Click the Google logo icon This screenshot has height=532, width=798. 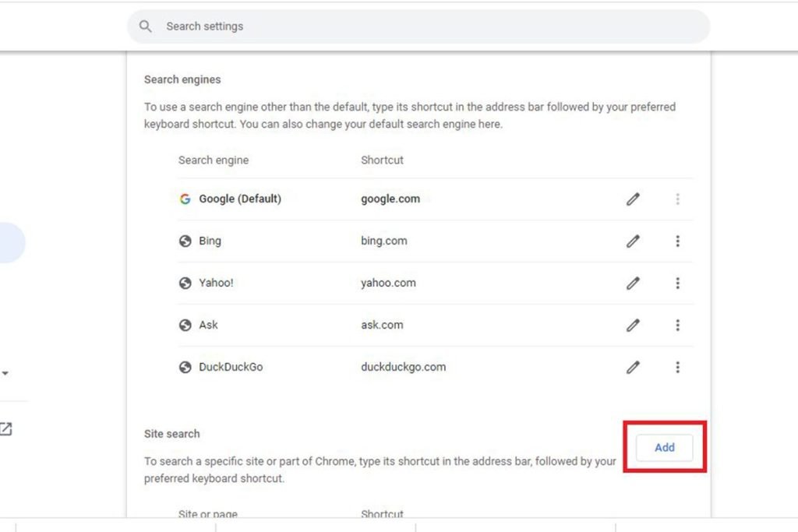(x=185, y=199)
